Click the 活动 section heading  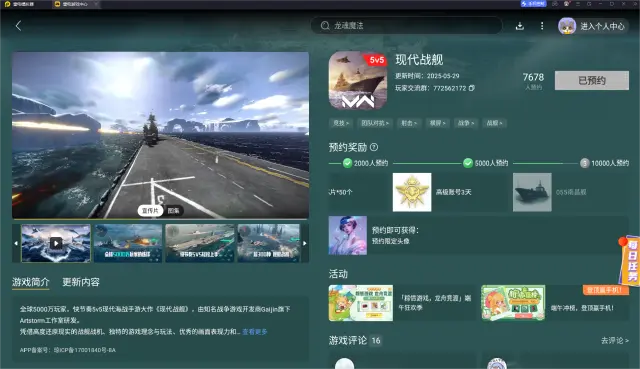[x=338, y=274]
